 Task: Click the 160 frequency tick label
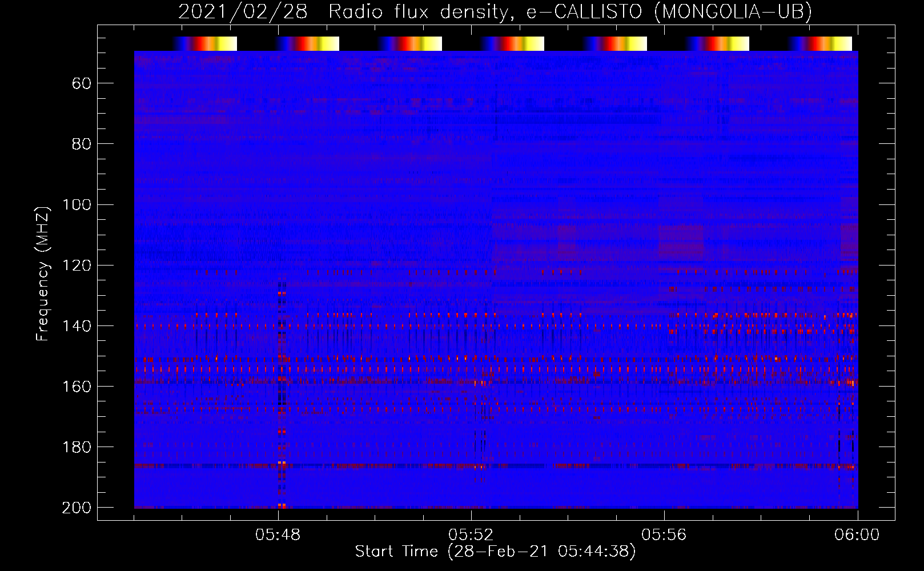click(77, 387)
